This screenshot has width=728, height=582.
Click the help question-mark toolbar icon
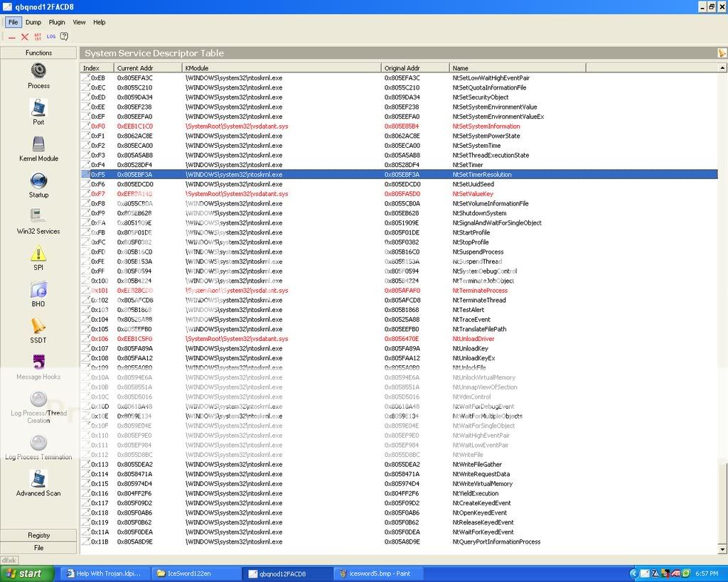tap(64, 36)
